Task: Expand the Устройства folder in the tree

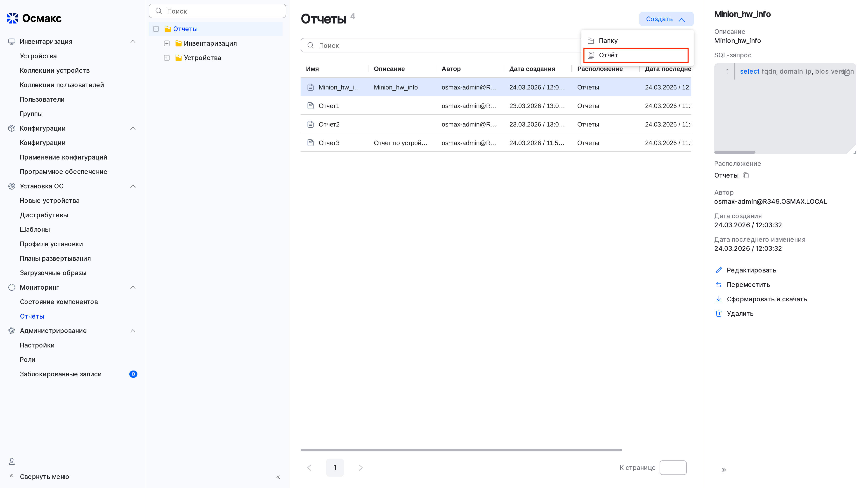Action: click(166, 58)
